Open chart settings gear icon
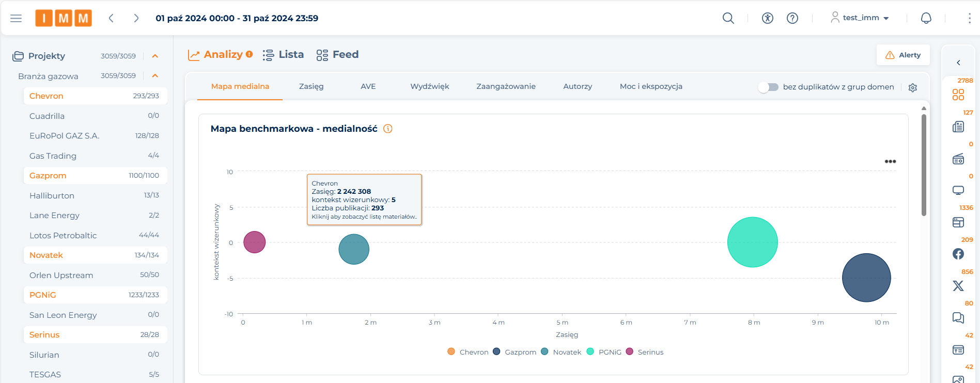Viewport: 980px width, 383px height. (x=913, y=87)
